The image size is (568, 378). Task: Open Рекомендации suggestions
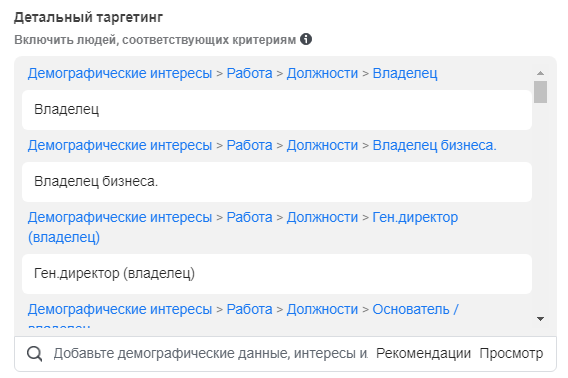tap(423, 353)
